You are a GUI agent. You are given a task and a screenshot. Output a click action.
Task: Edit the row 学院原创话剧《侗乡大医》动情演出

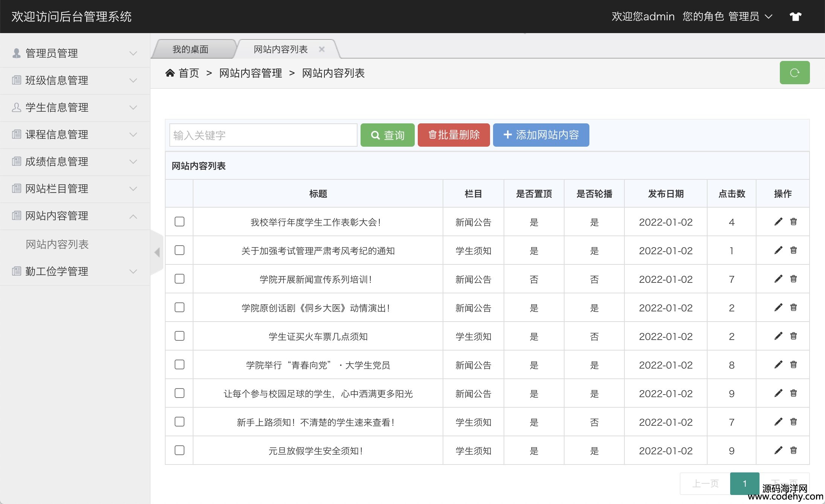778,307
